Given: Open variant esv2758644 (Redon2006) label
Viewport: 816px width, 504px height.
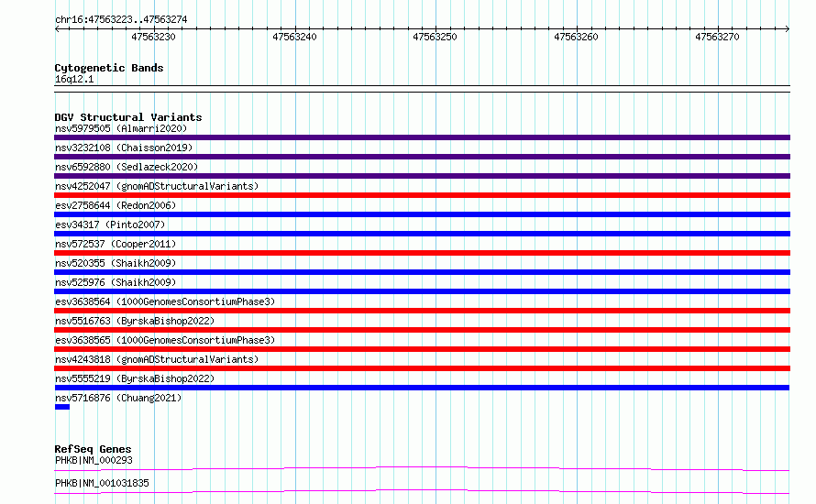Looking at the screenshot, I should 116,205.
